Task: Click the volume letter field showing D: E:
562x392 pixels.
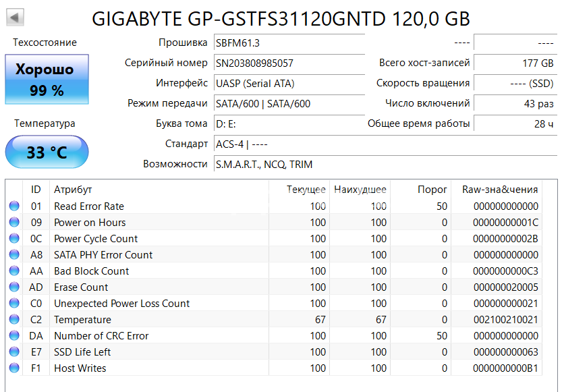Action: [289, 124]
